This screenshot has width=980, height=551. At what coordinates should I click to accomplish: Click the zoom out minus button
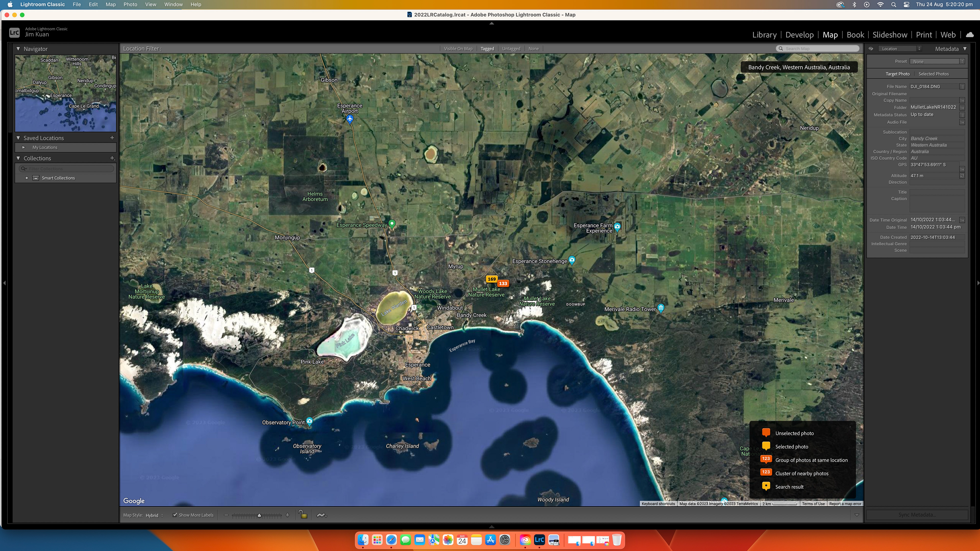pyautogui.click(x=226, y=515)
